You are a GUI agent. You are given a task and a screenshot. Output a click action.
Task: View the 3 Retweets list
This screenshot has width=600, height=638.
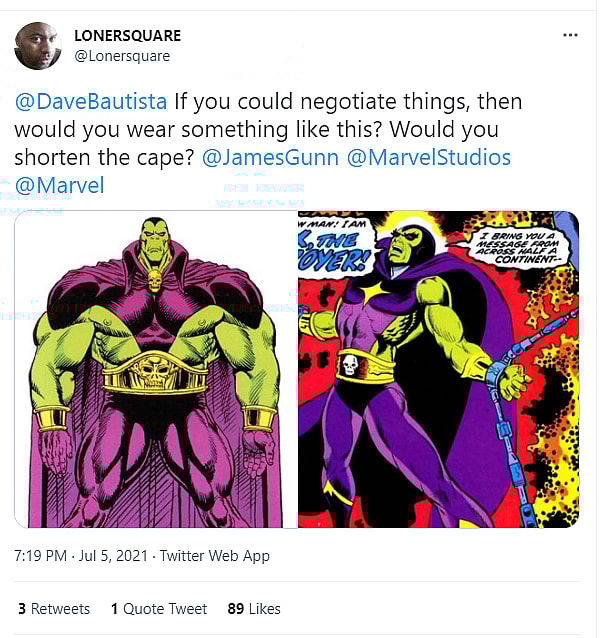point(54,609)
